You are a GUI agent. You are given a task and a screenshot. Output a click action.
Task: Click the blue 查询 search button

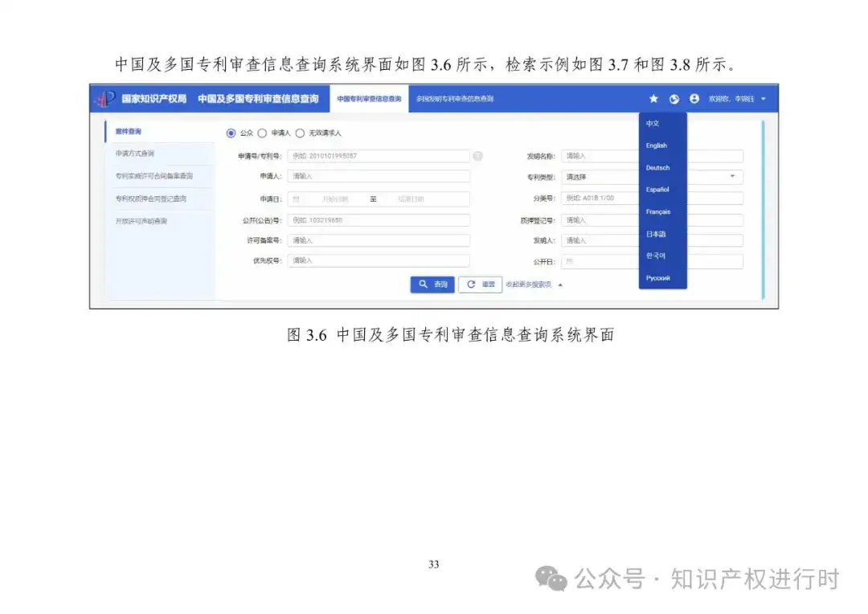pos(432,284)
